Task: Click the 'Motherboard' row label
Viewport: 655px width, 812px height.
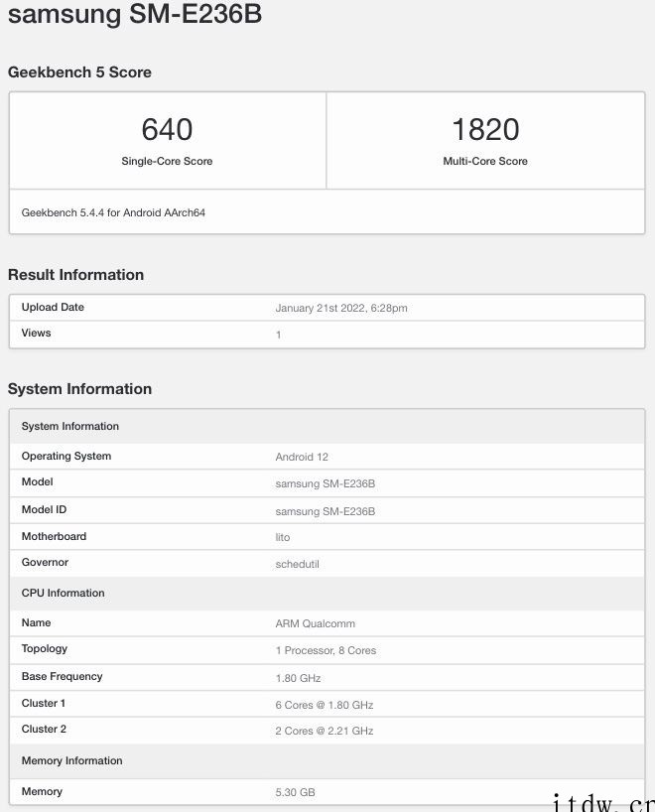Action: [54, 536]
